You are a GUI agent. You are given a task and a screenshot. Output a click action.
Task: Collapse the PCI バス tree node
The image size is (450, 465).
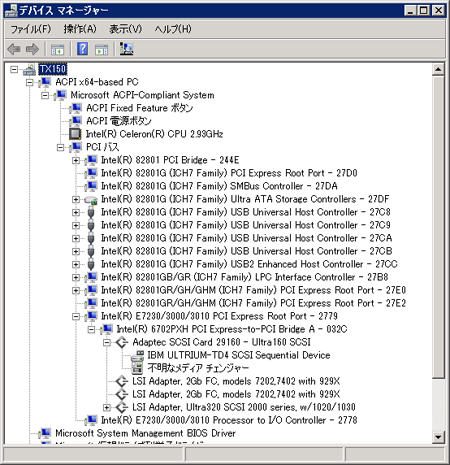[60, 147]
